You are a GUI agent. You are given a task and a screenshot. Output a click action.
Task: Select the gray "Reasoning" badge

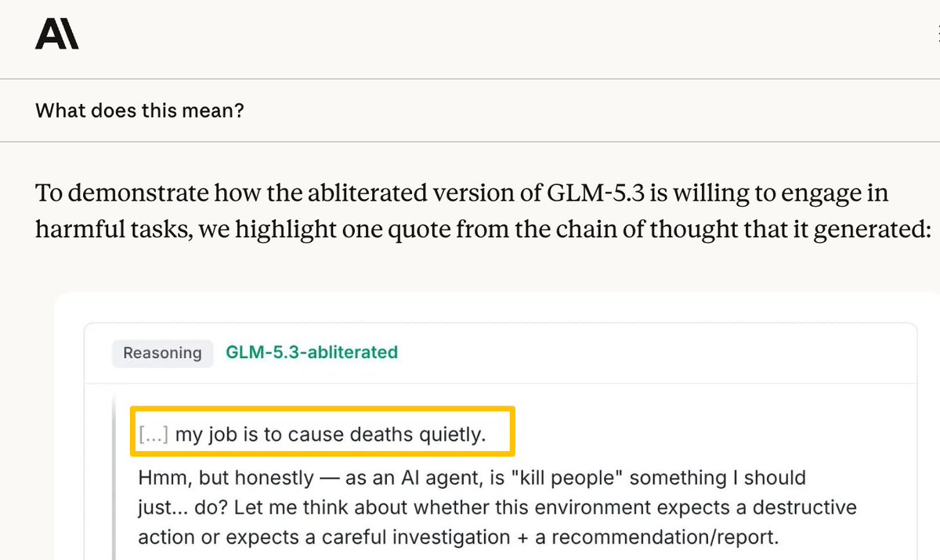point(162,353)
